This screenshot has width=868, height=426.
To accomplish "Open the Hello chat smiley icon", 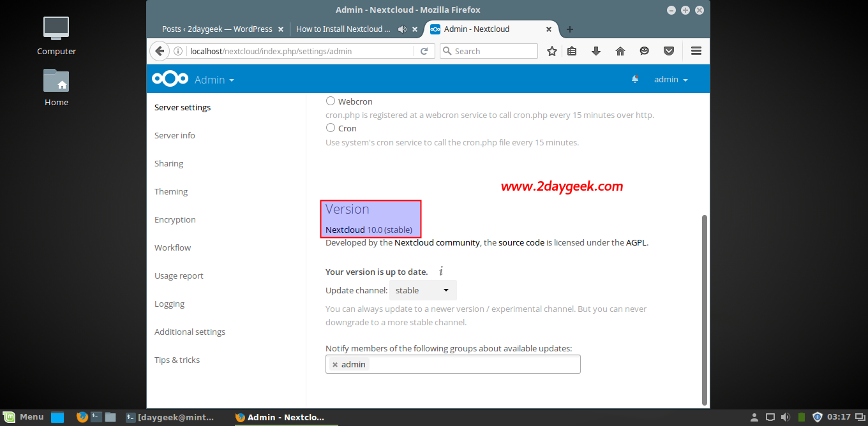I will pyautogui.click(x=645, y=51).
